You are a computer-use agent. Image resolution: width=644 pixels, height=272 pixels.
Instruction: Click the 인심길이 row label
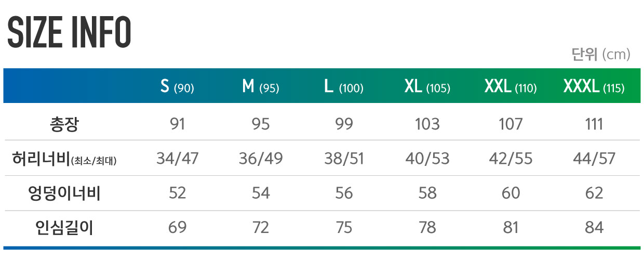[64, 227]
